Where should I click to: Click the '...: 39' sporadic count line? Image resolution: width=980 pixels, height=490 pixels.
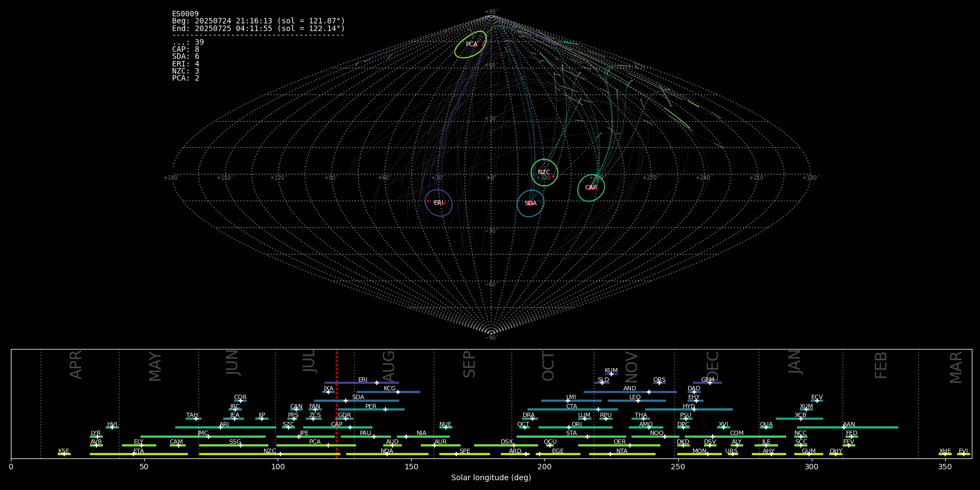(x=188, y=42)
